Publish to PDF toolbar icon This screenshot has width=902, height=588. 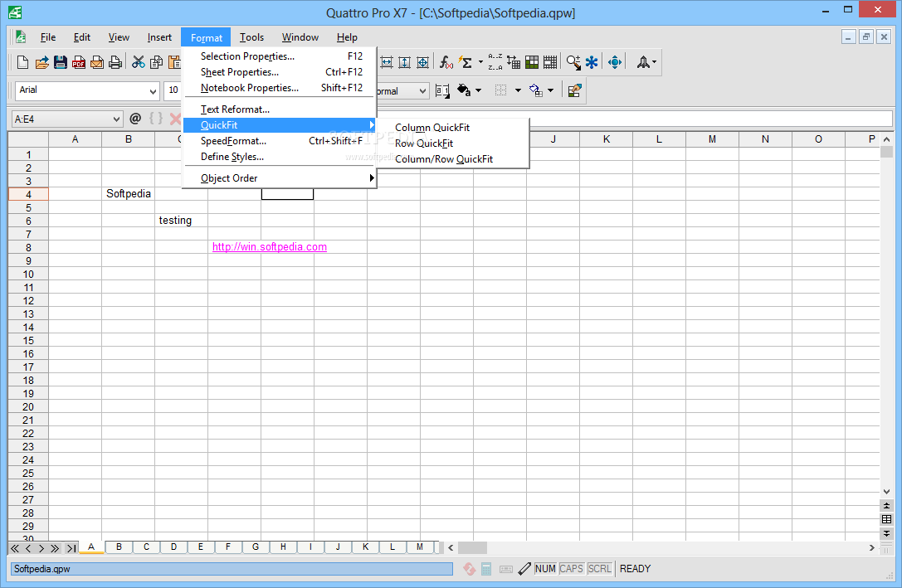(x=79, y=62)
